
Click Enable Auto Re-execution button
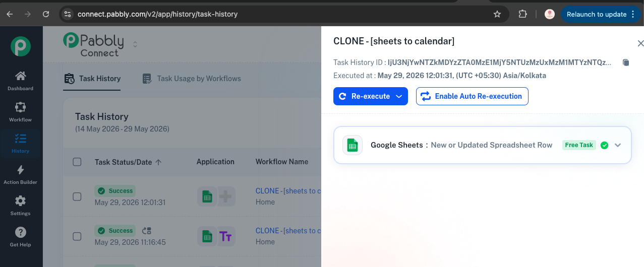pos(472,96)
